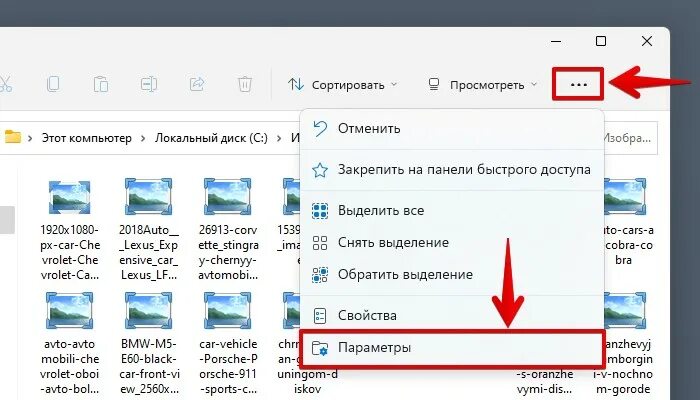
Task: Open Свойства from the menu
Action: (452, 316)
